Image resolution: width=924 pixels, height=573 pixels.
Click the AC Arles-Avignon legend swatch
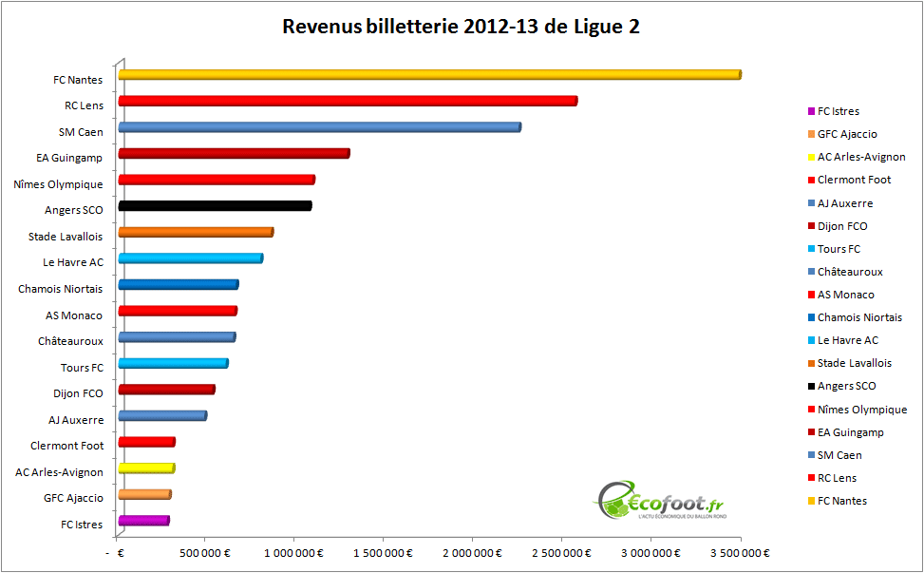[x=811, y=158]
